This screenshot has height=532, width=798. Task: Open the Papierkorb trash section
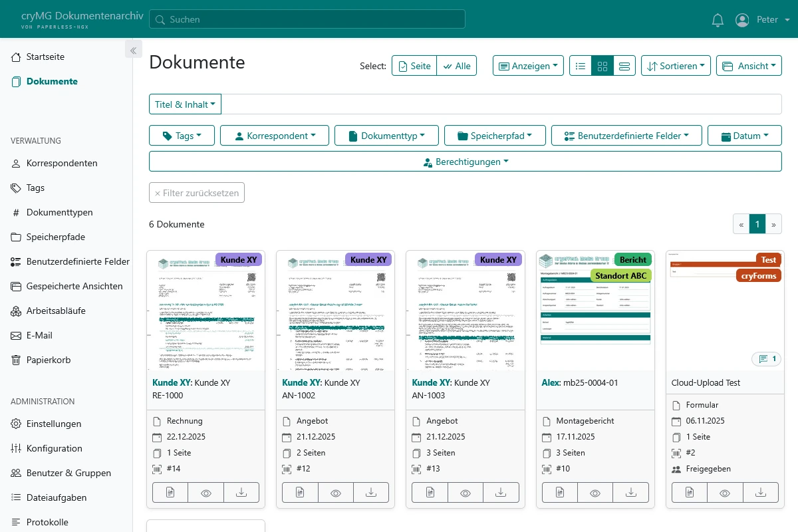[47, 359]
